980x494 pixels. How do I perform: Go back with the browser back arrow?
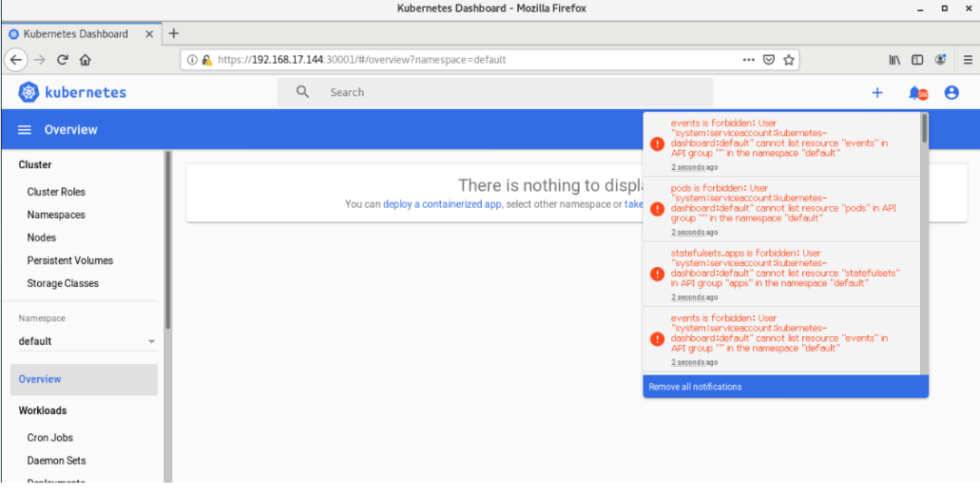(x=16, y=60)
